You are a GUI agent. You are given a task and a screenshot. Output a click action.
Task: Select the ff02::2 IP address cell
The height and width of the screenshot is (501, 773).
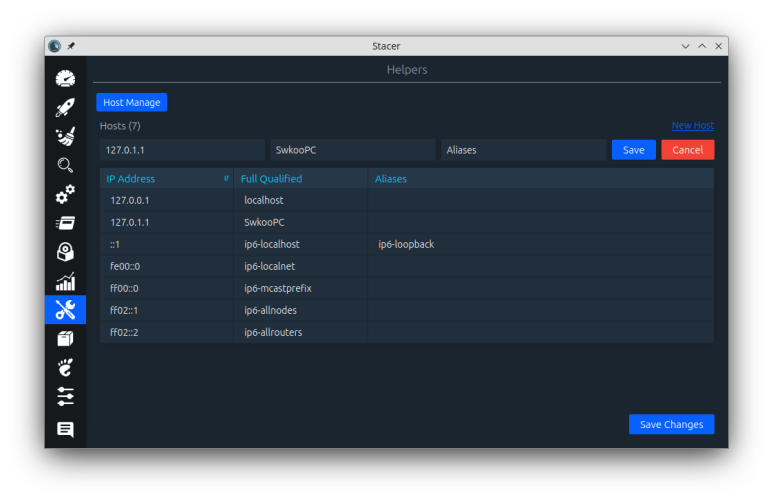click(x=167, y=332)
